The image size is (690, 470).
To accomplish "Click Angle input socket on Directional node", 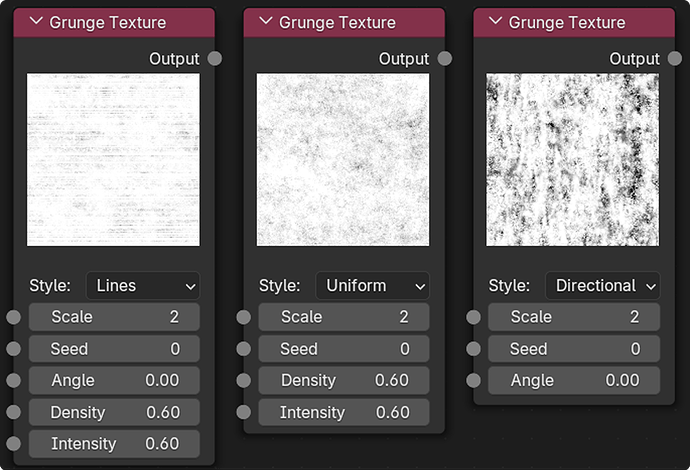I will click(473, 380).
